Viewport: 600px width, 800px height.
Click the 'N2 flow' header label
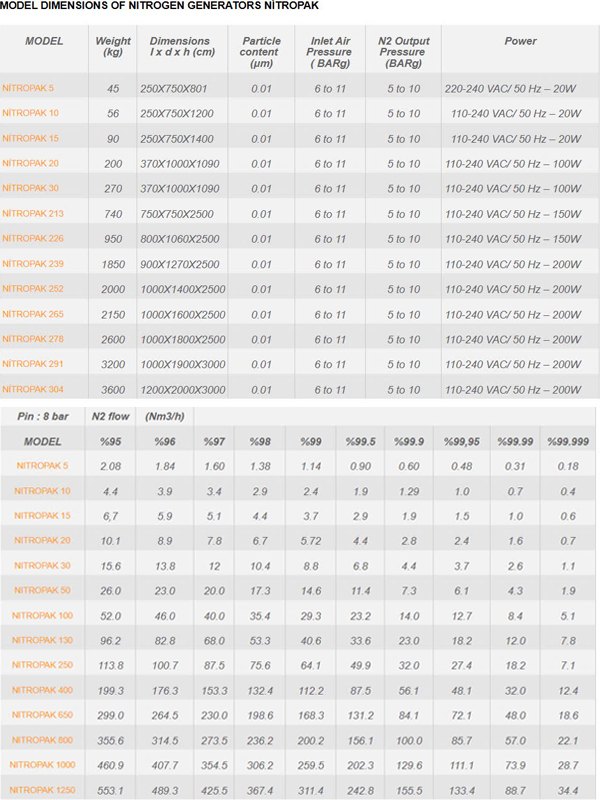(111, 416)
